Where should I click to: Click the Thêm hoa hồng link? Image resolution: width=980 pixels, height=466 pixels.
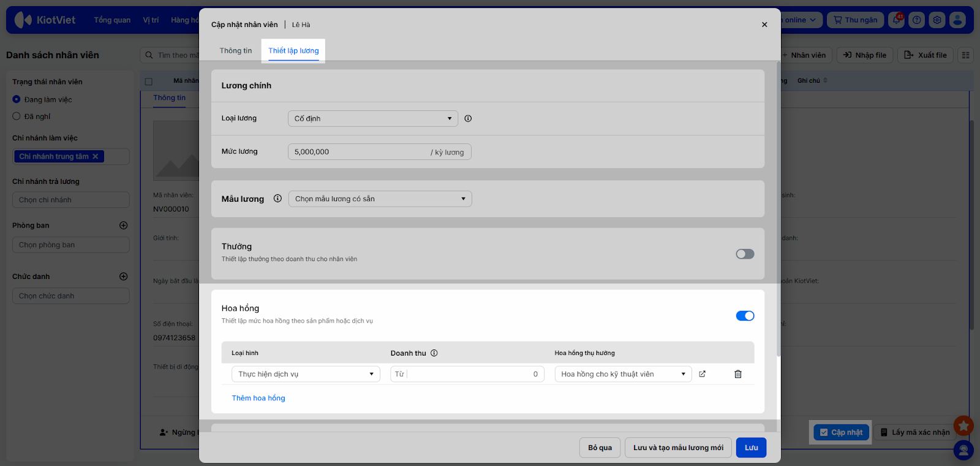(x=258, y=398)
